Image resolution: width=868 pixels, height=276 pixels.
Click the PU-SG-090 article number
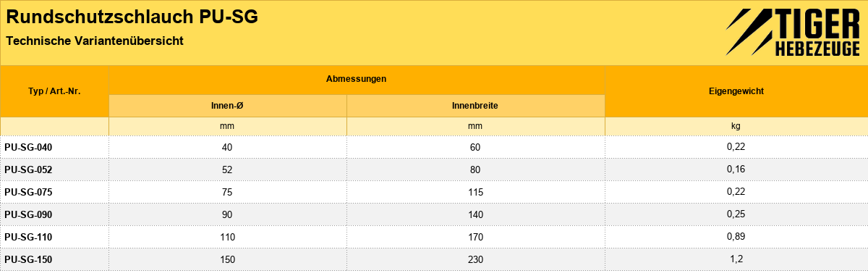28,214
